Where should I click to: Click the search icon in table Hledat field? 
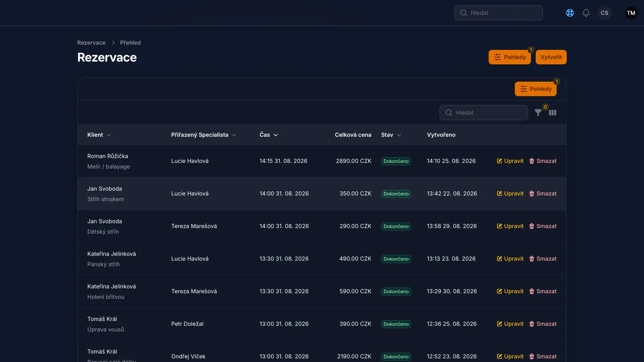[x=449, y=113]
